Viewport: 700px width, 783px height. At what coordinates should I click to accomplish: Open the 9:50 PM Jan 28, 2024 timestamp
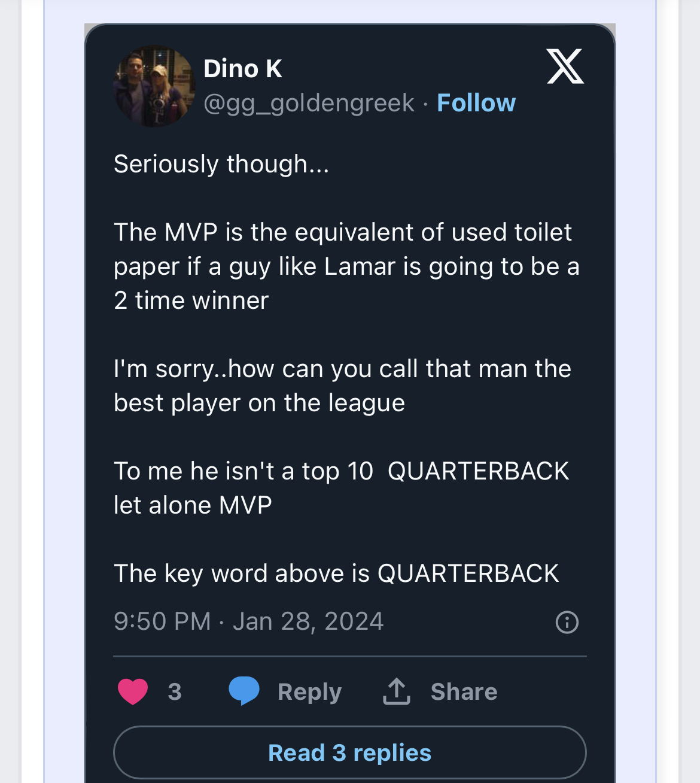click(248, 621)
